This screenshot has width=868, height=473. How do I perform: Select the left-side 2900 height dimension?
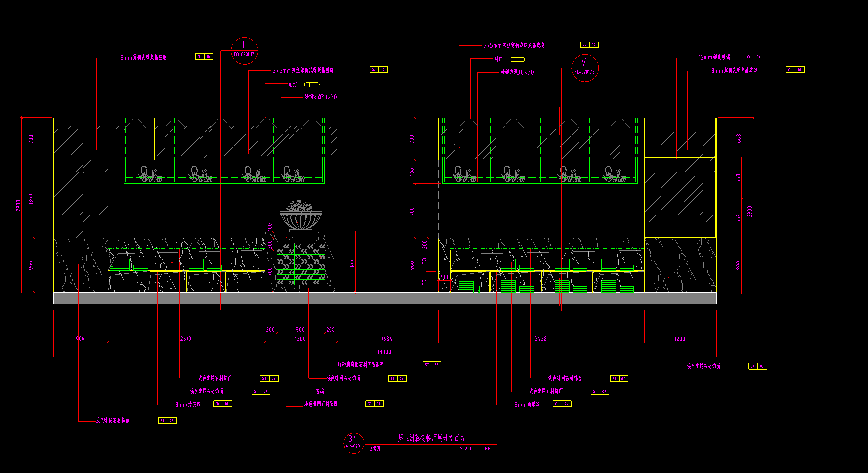point(18,205)
